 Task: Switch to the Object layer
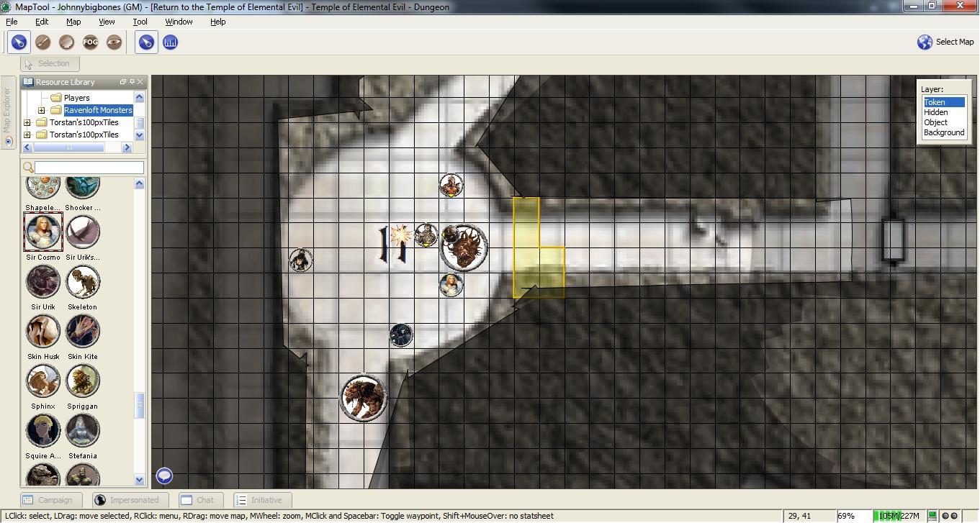click(x=943, y=122)
